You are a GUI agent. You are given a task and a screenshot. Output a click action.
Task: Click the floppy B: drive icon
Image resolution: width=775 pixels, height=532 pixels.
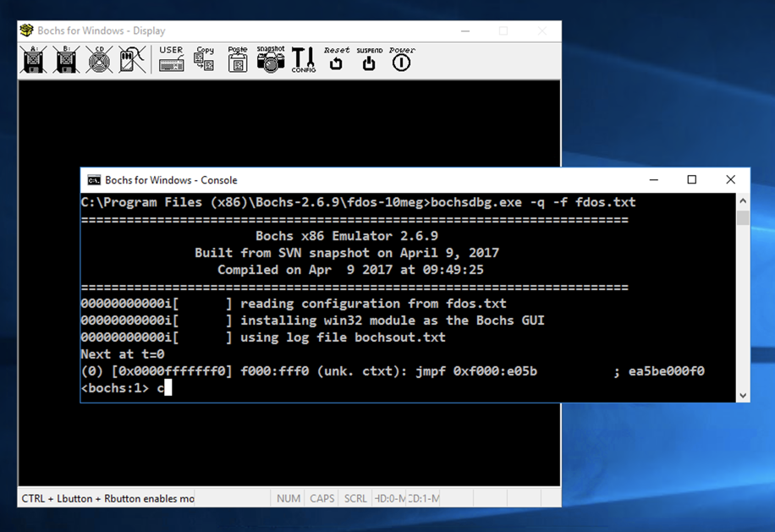coord(66,59)
